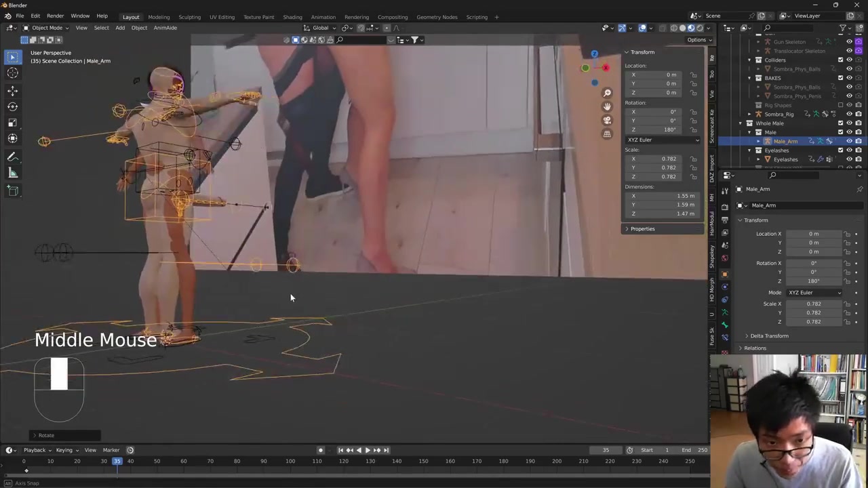Toggle Colliders collection exclude checkbox
Image resolution: width=868 pixels, height=488 pixels.
click(x=840, y=60)
